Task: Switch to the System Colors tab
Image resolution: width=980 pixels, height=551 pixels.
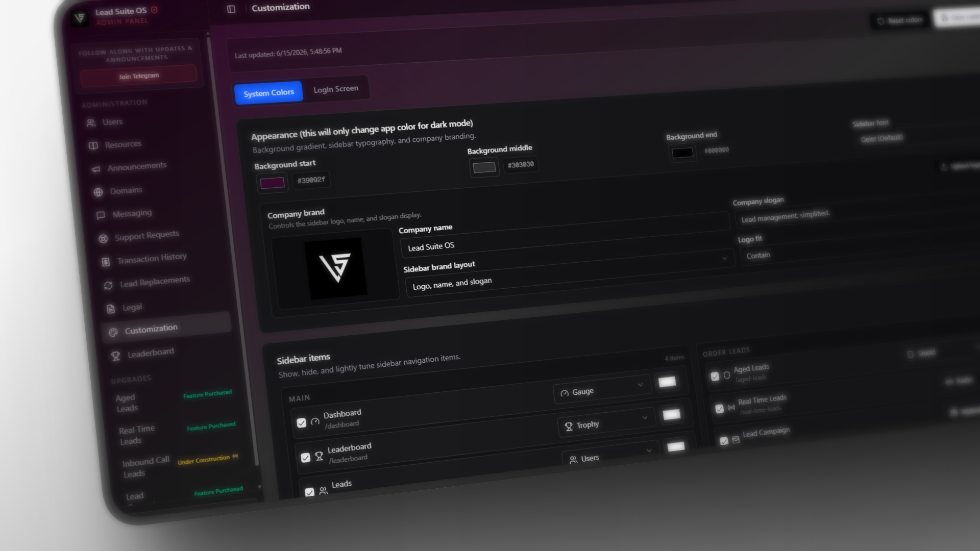Action: (268, 93)
